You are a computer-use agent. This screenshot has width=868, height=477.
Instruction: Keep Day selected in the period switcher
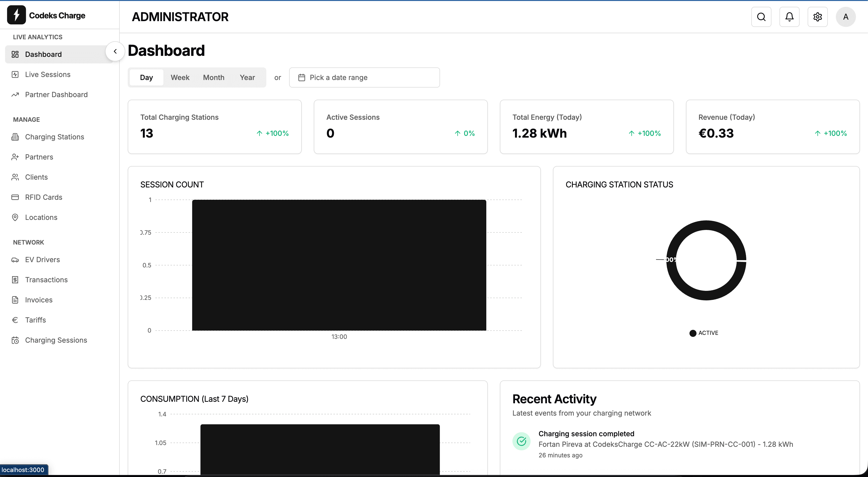coord(146,77)
